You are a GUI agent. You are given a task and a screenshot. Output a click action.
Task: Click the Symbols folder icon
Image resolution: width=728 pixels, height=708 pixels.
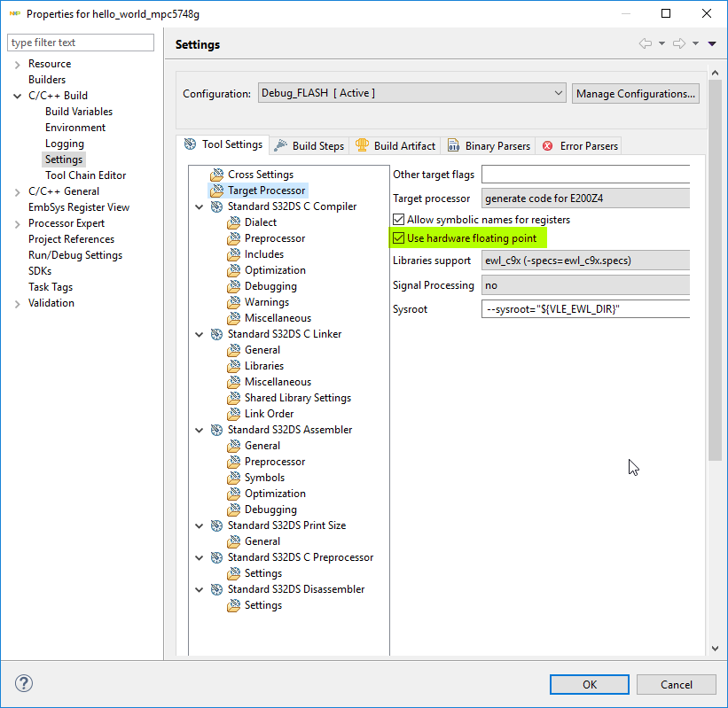[x=234, y=478]
